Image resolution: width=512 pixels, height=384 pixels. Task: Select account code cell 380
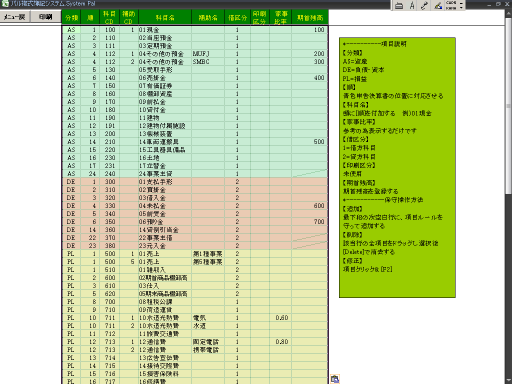coord(109,246)
